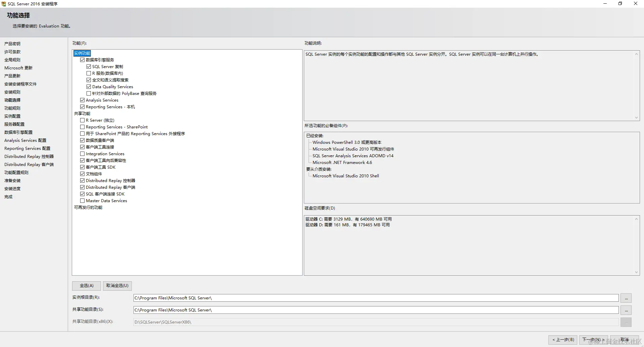Uncheck the SQL 客户端连接 SDK checkbox
This screenshot has width=644, height=347.
tap(82, 194)
